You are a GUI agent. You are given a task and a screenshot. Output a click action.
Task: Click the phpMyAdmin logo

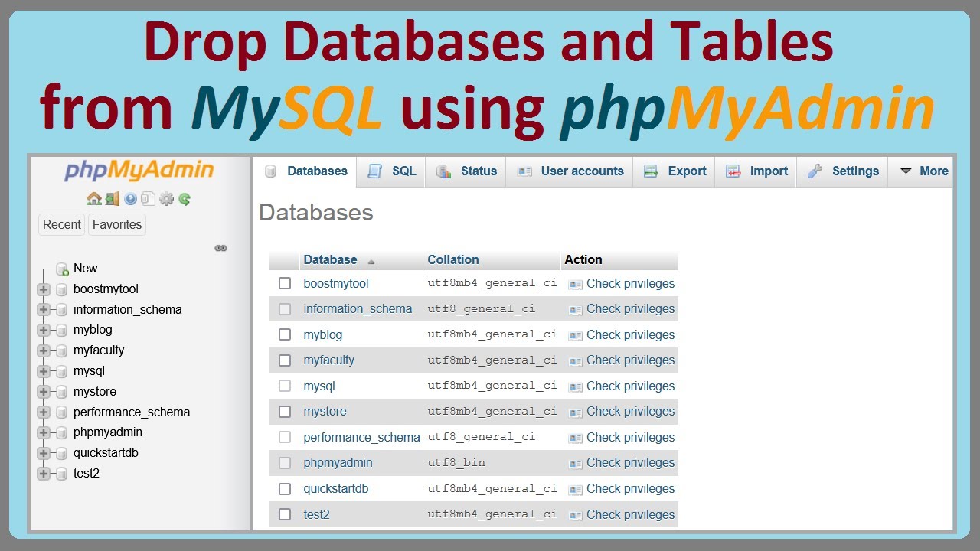click(139, 170)
